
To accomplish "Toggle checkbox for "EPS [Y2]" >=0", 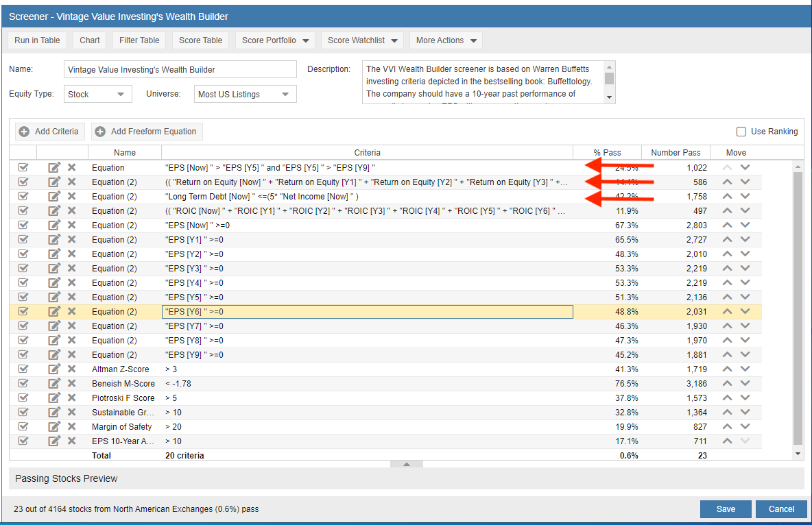I will coord(23,254).
